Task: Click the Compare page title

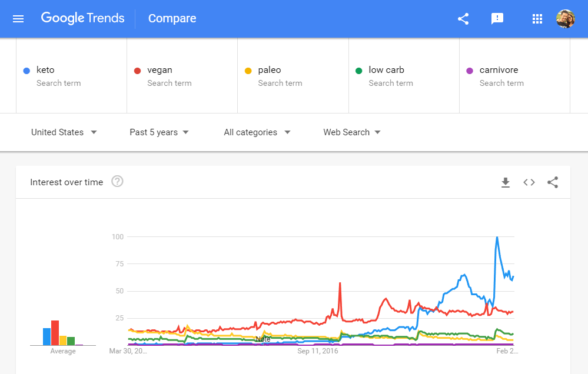Action: click(172, 19)
